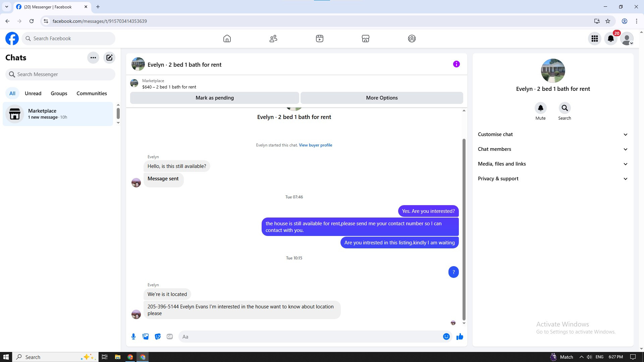Switch to the Unread chats tab
The height and width of the screenshot is (362, 644).
(x=33, y=94)
